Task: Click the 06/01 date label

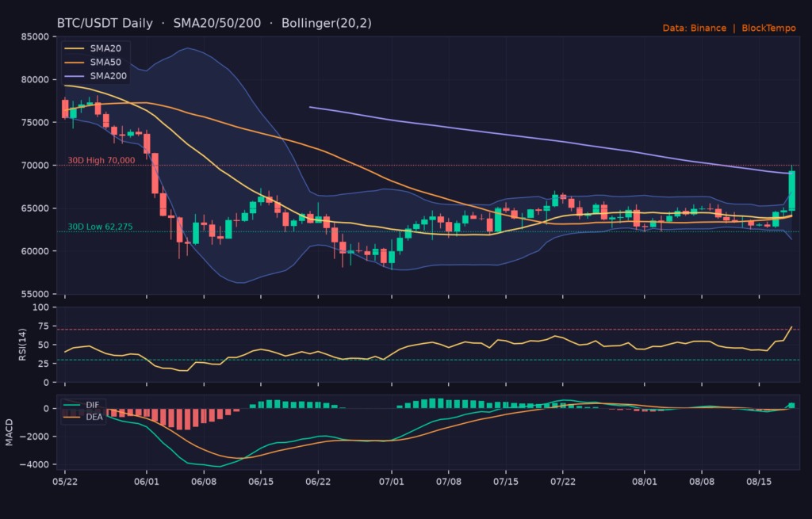Action: click(147, 482)
